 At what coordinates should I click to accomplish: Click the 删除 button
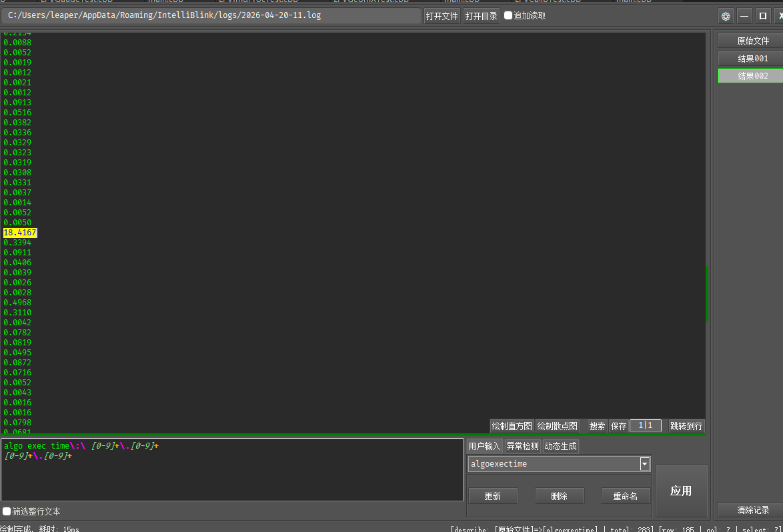(560, 496)
